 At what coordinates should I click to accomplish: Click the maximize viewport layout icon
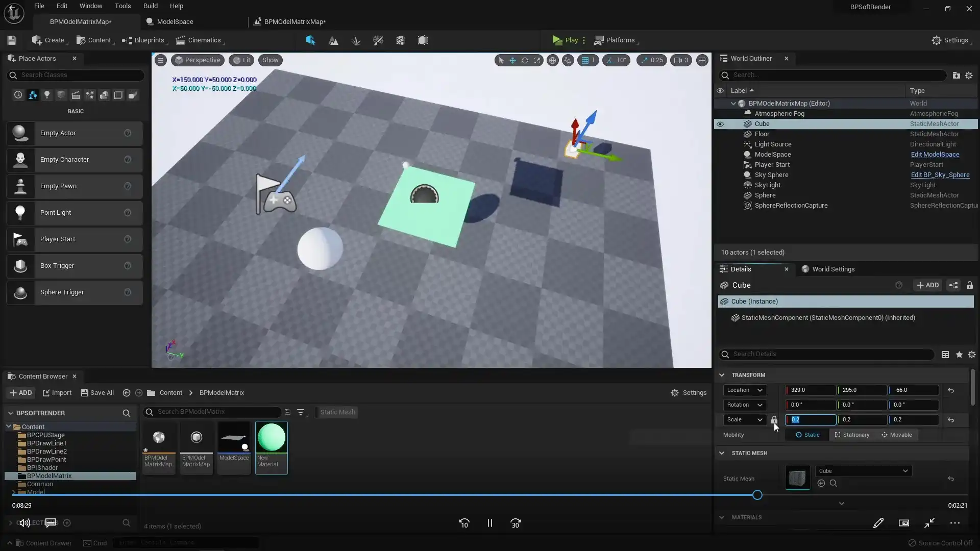[x=702, y=60]
